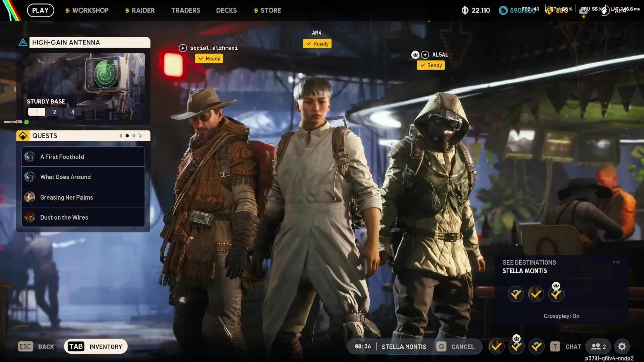
Task: Click the plus icon beside AL5AL
Action: (425, 55)
